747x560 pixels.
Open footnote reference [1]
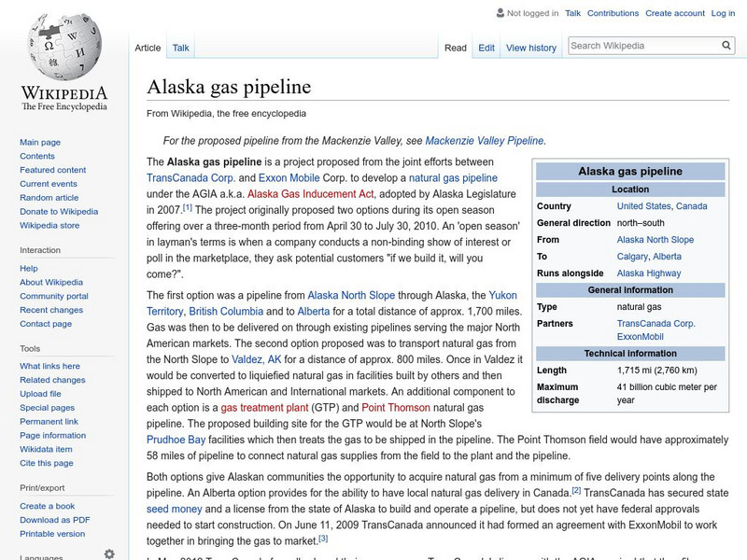pos(188,210)
